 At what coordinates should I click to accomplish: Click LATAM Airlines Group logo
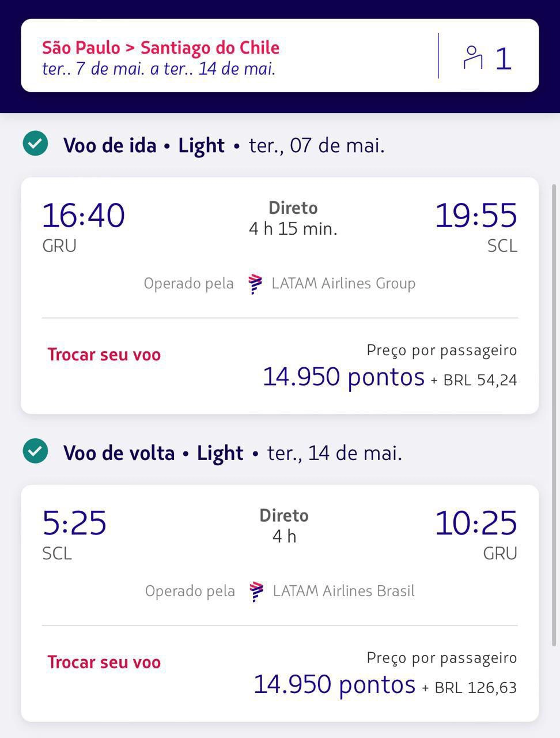[x=255, y=284]
